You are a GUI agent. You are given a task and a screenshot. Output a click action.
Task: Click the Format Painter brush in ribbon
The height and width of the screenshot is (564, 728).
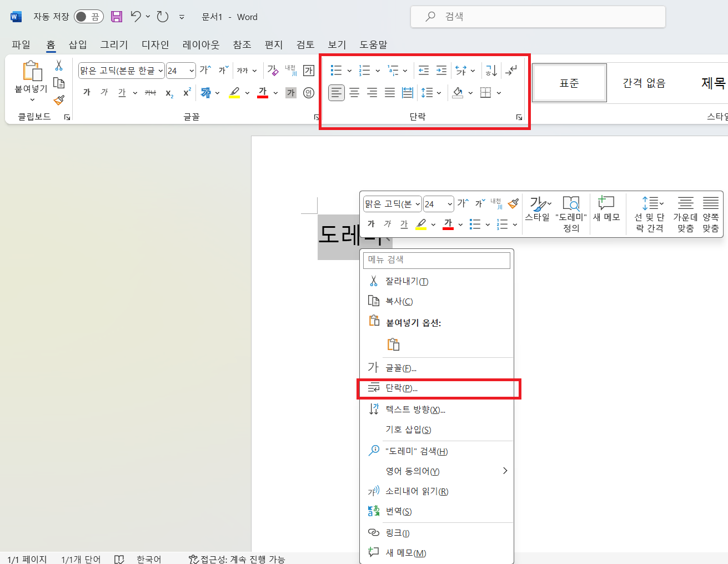[59, 100]
